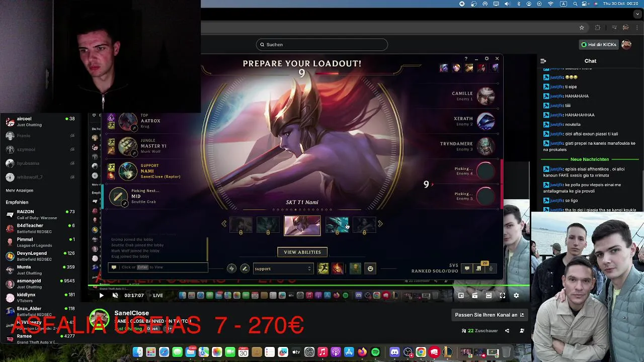
Task: Open the emote selector smiley icon
Action: pyautogui.click(x=370, y=268)
